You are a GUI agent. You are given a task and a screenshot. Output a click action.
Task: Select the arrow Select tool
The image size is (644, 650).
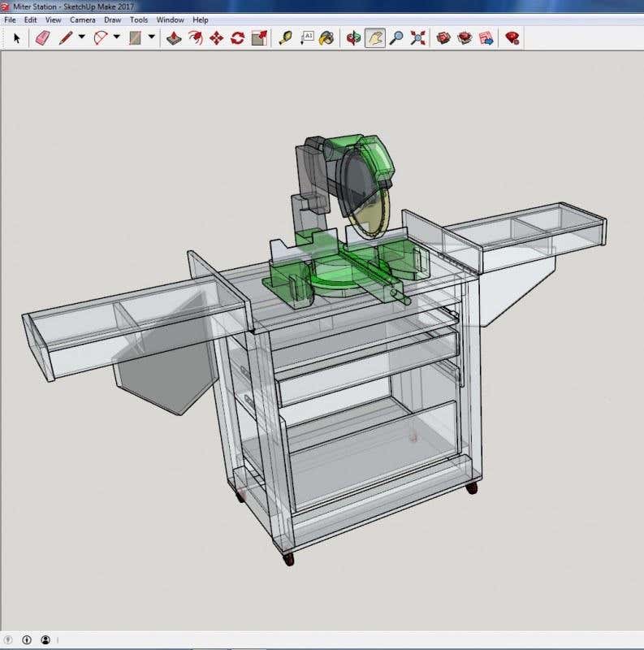click(16, 37)
